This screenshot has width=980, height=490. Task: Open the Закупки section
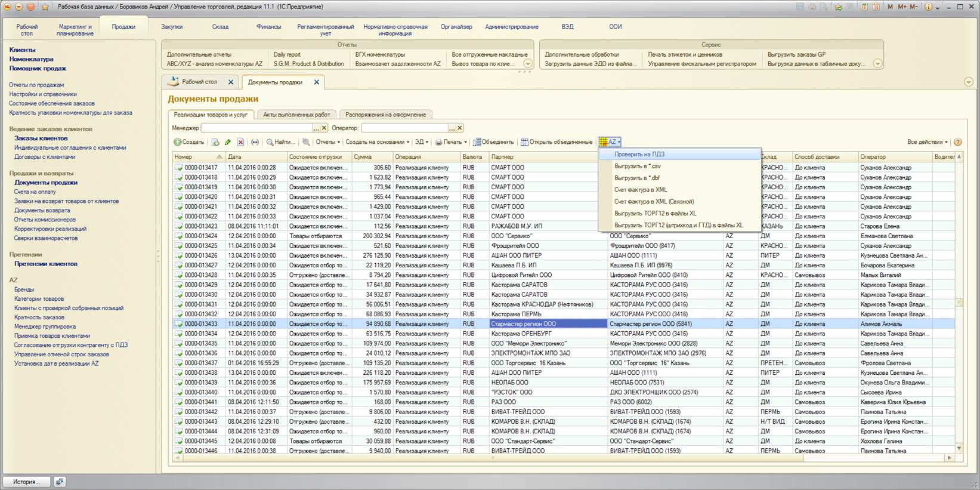pyautogui.click(x=172, y=27)
